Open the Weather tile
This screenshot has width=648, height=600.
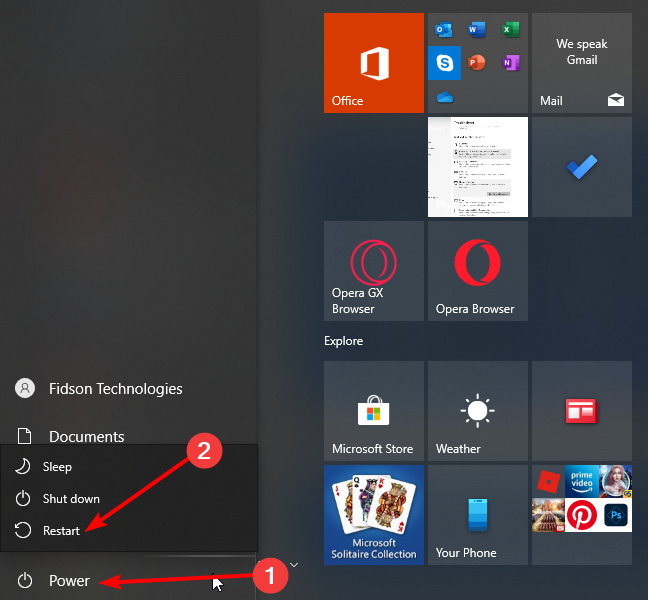[478, 411]
